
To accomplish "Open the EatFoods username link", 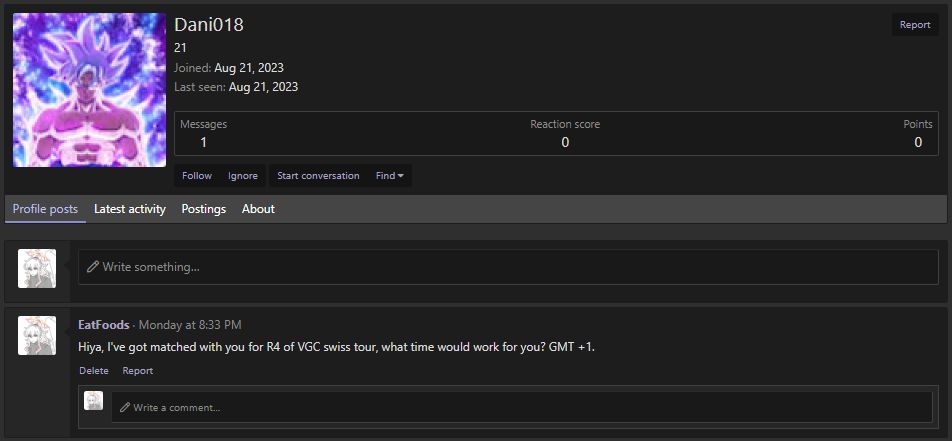I will [x=104, y=325].
